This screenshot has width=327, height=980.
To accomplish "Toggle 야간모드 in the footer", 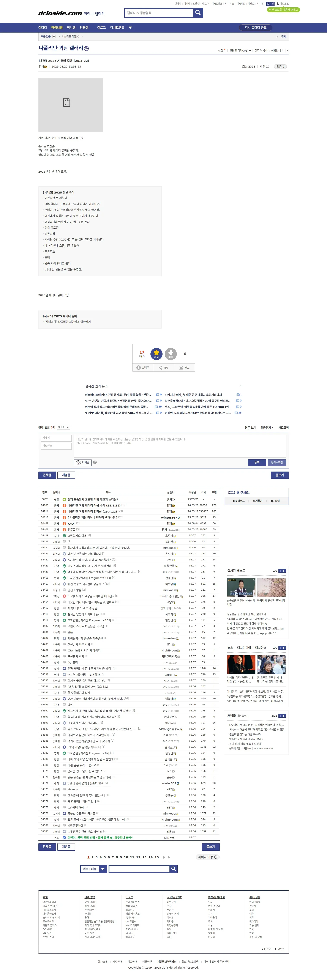I will [x=267, y=949].
